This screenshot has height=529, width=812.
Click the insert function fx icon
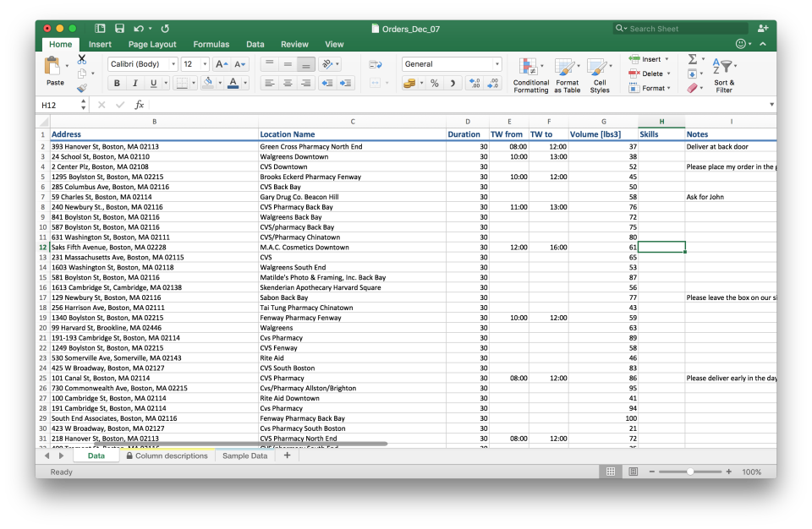pos(139,105)
